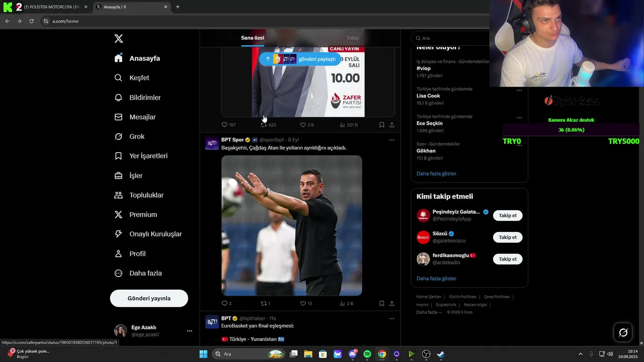
Task: Show more trends via Daha fazla göster
Action: 436,173
